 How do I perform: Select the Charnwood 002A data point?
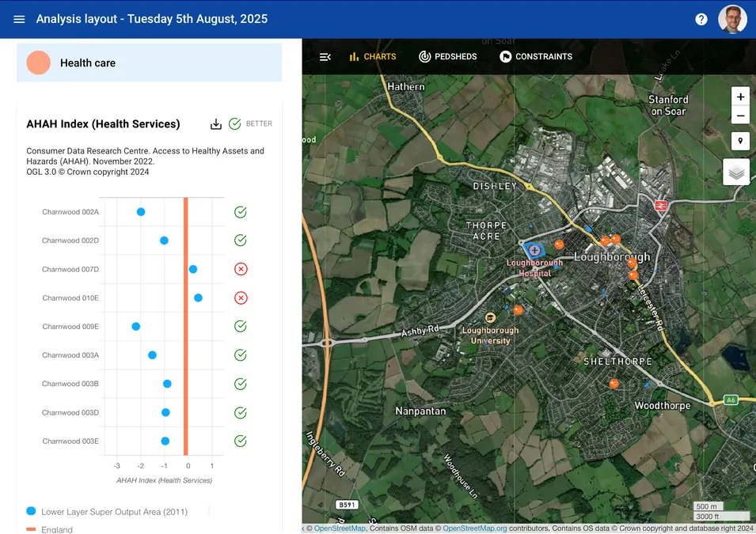[x=141, y=212]
